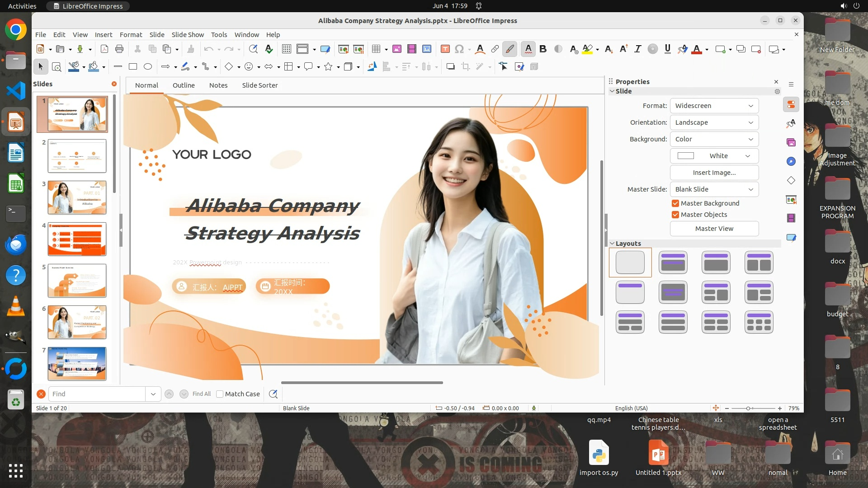Switch to the Slide Sorter tab
The width and height of the screenshot is (868, 488).
point(259,85)
